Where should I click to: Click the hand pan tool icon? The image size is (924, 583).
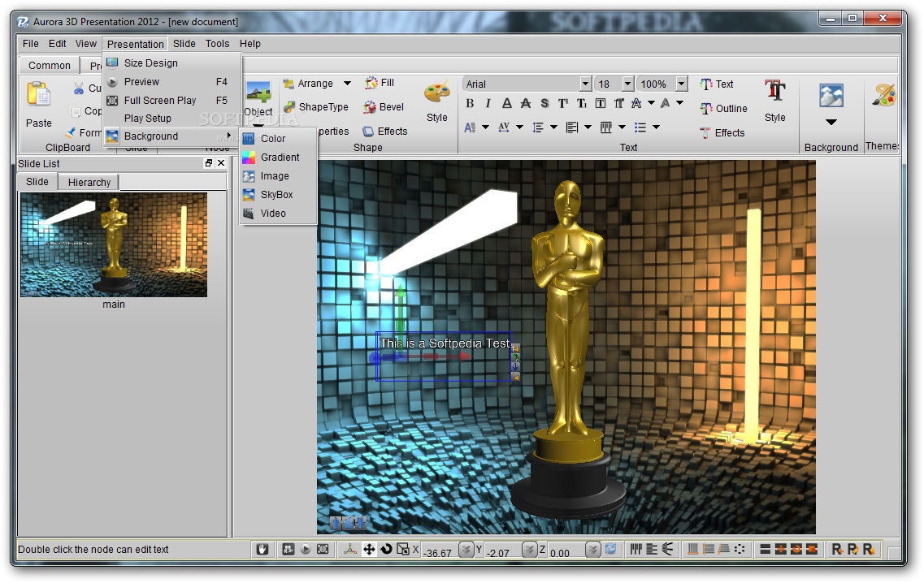click(262, 550)
